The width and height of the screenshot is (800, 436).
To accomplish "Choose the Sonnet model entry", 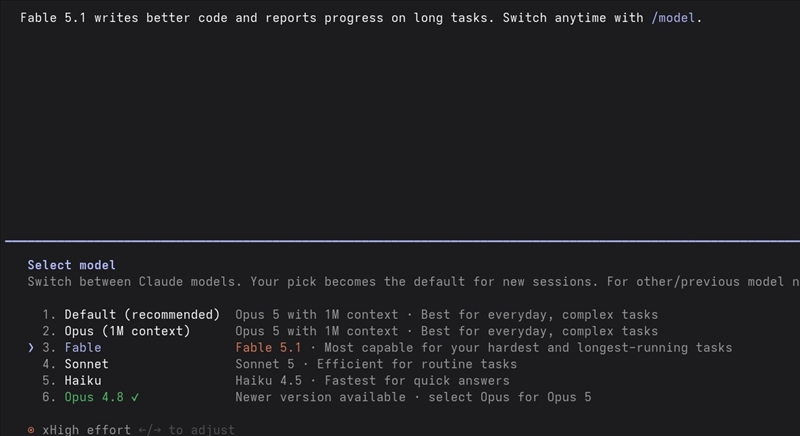I will click(x=86, y=364).
